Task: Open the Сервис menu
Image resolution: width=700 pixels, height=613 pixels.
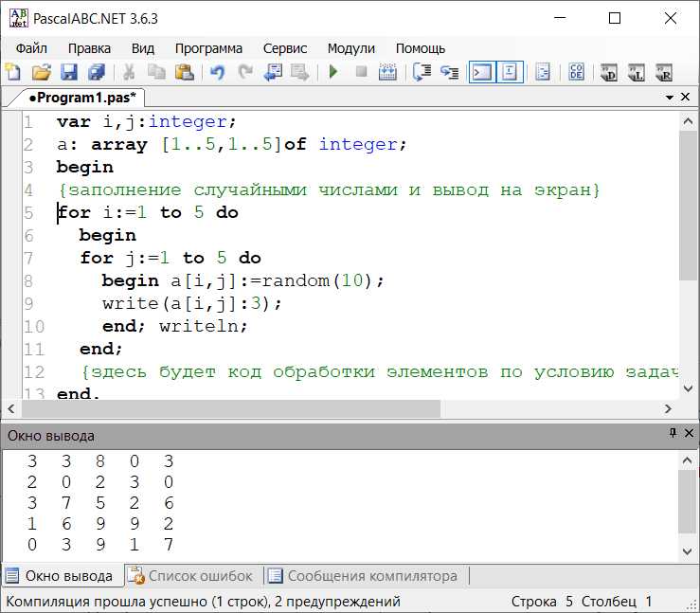Action: [x=285, y=48]
